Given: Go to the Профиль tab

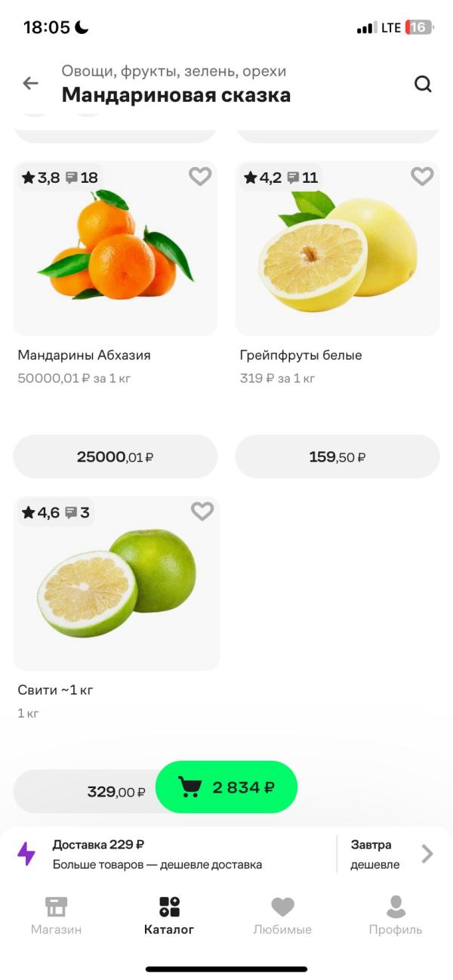Looking at the screenshot, I should coord(396,915).
